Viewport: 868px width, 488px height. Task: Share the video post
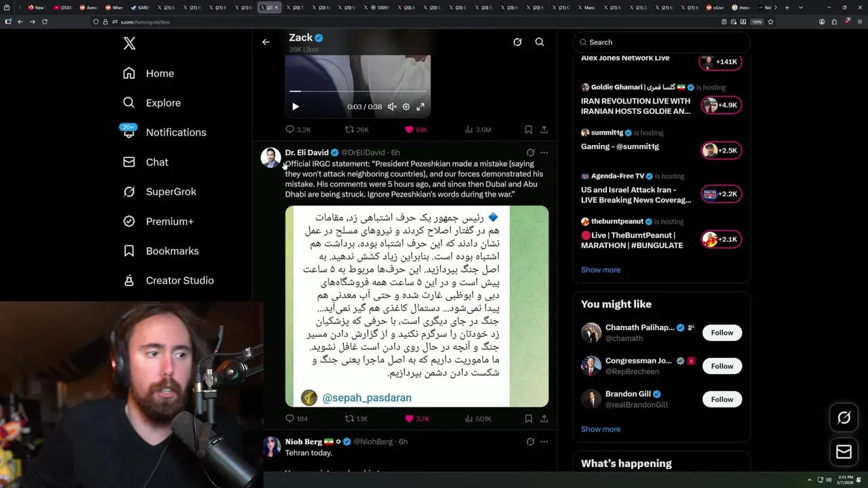544,129
